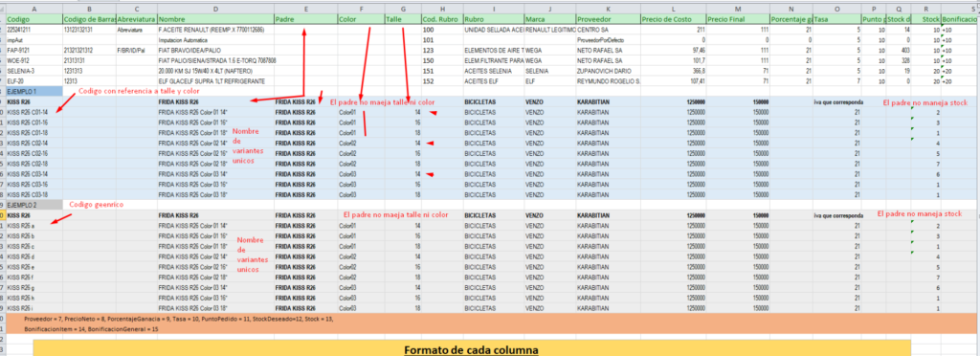Click the 'KISS R26 C01-14' code cell

click(33, 112)
